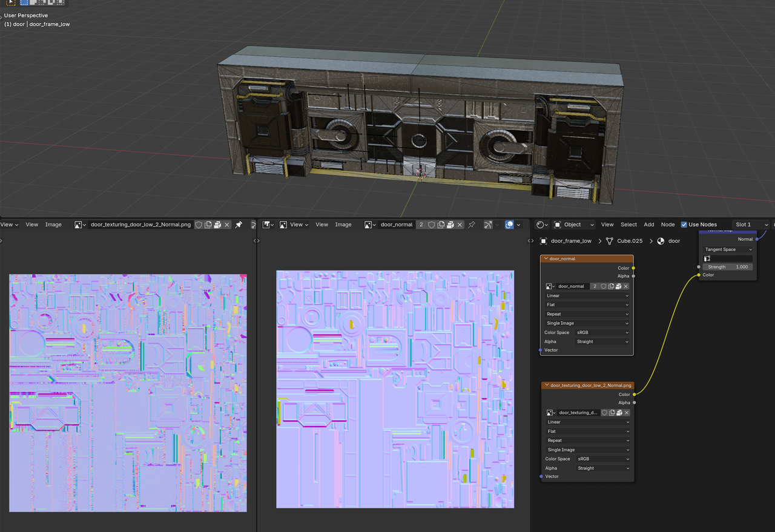The height and width of the screenshot is (532, 775).
Task: Open the Tangent Space dropdown
Action: pos(728,249)
